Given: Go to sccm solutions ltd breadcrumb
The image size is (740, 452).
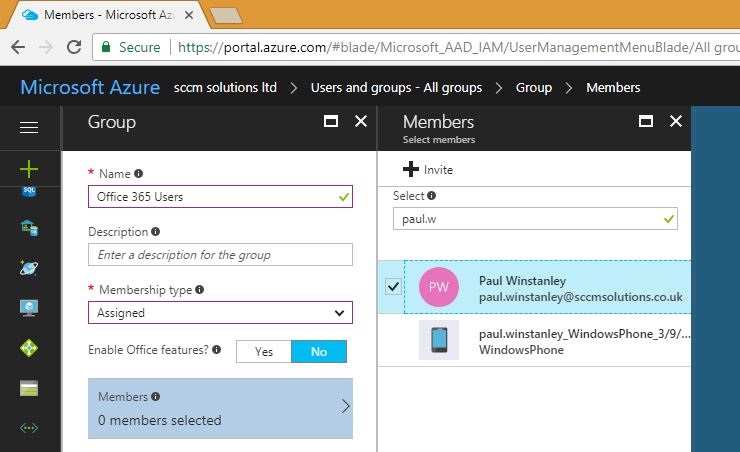Looking at the screenshot, I should coord(225,88).
